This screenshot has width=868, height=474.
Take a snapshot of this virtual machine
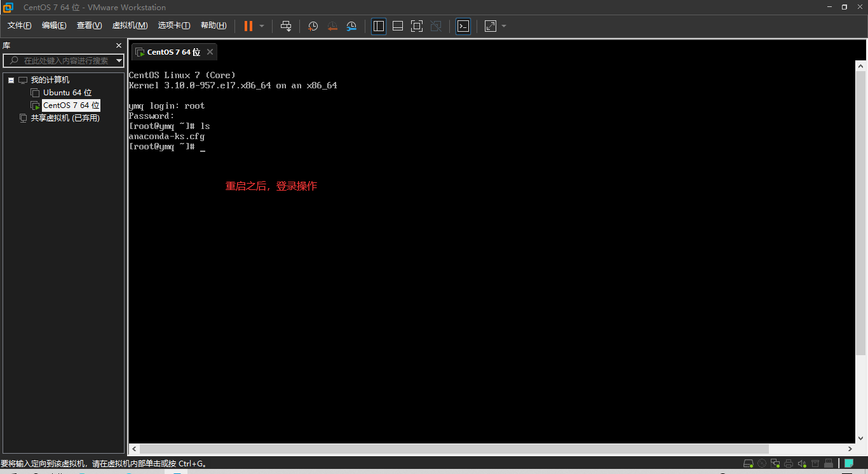pos(313,26)
